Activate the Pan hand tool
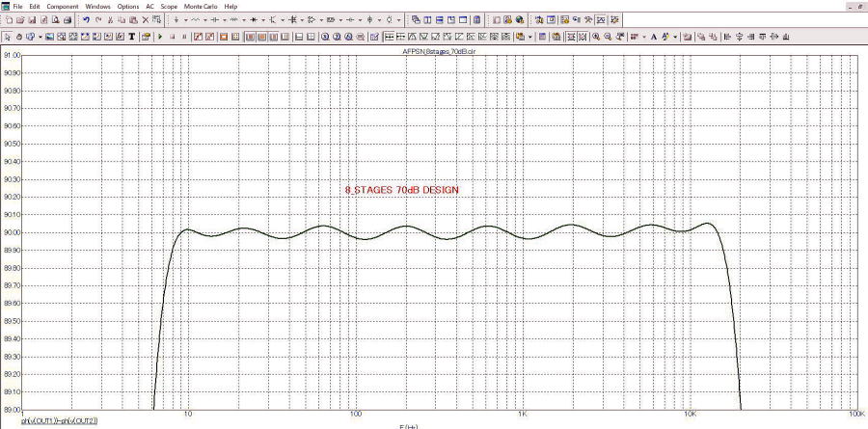868x429 pixels. [x=19, y=37]
